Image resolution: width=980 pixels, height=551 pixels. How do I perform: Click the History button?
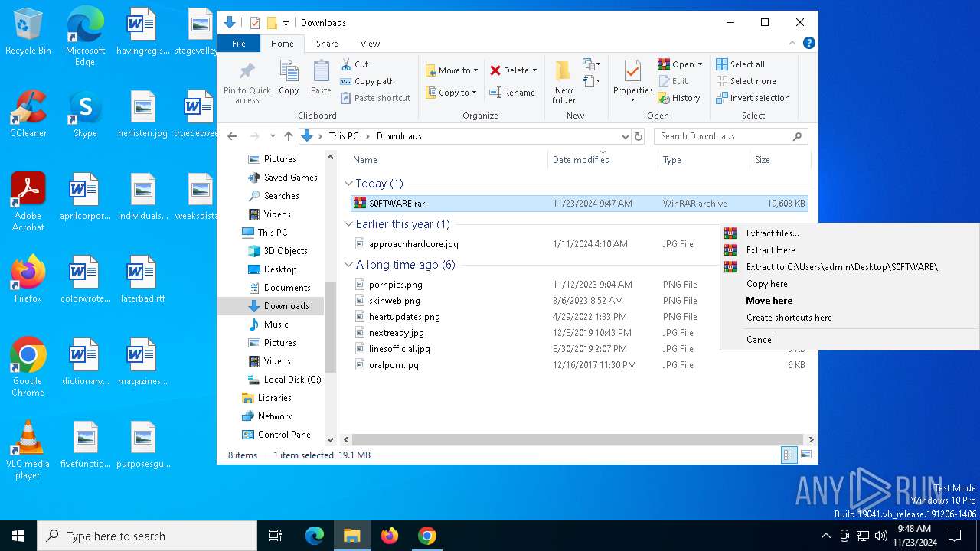coord(679,98)
